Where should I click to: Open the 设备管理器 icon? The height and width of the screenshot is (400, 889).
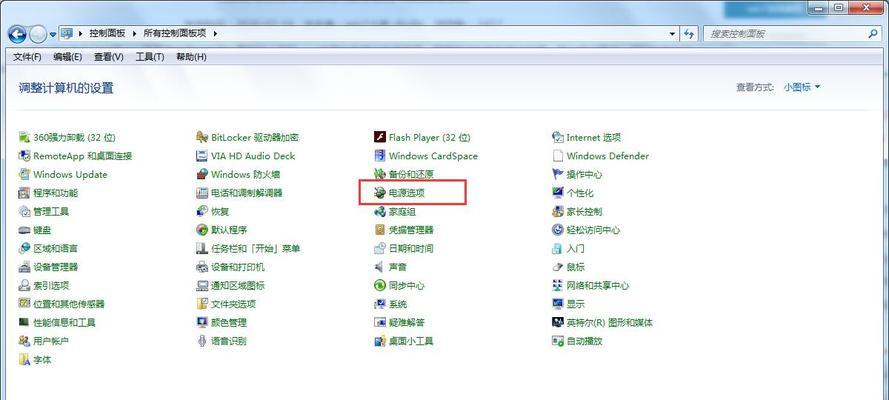[x=24, y=267]
